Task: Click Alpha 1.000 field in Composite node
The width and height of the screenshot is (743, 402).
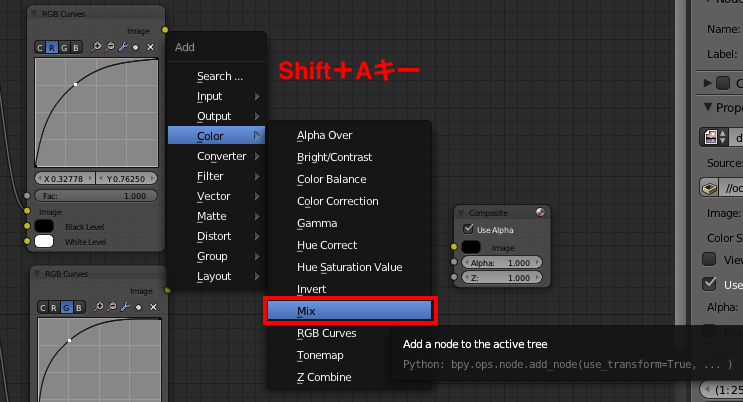Action: (x=502, y=263)
